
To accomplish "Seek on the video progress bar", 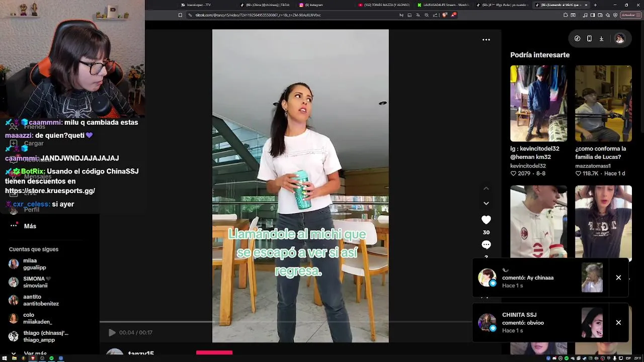I will 285,322.
